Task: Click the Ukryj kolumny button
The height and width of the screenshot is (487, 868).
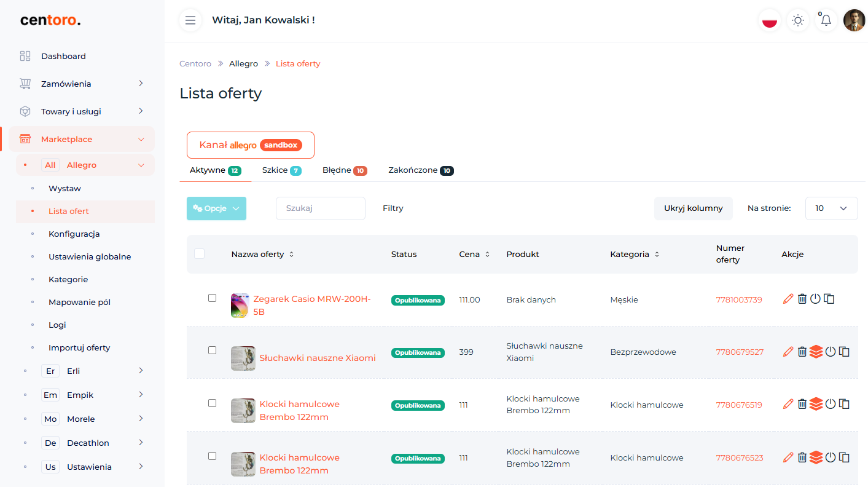Action: point(693,208)
